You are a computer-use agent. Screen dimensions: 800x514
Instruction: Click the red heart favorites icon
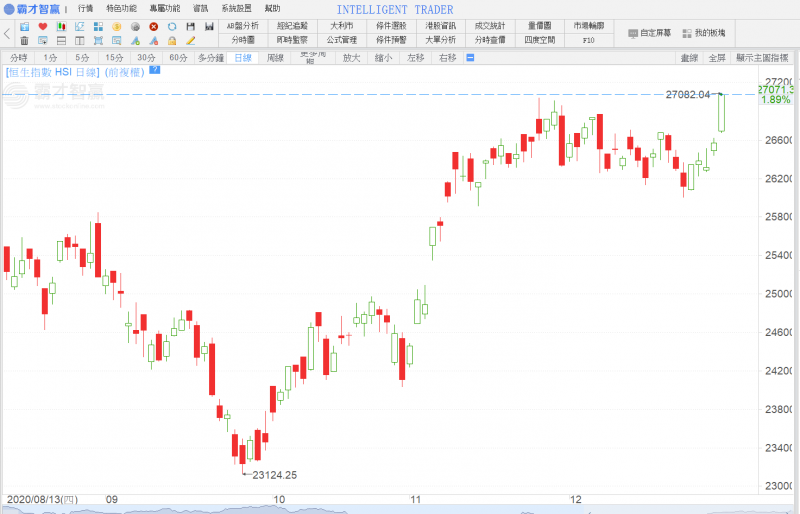(x=43, y=26)
